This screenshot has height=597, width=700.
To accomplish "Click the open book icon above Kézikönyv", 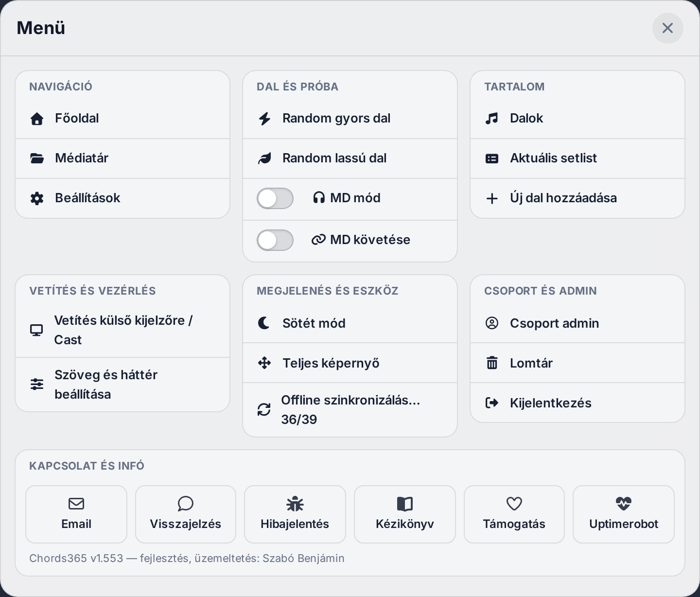I will (405, 504).
